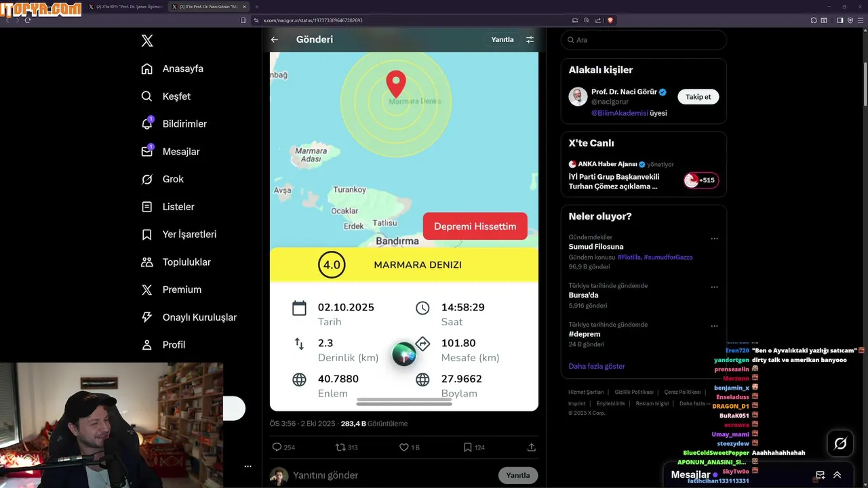Viewport: 868px width, 488px height.
Task: Click the Brave shields icon
Action: (x=610, y=20)
